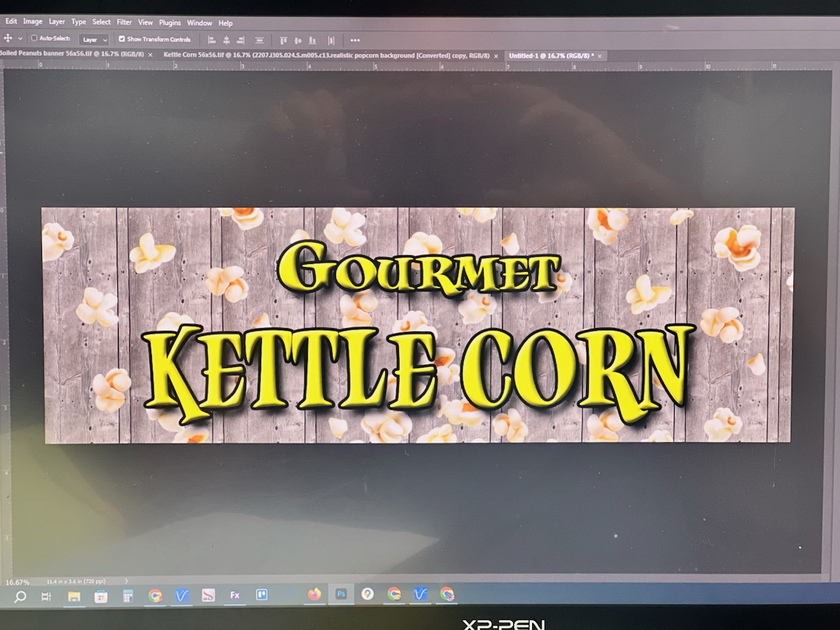This screenshot has width=840, height=630.
Task: Open the Auto-Select Layer dropdown
Action: point(94,39)
